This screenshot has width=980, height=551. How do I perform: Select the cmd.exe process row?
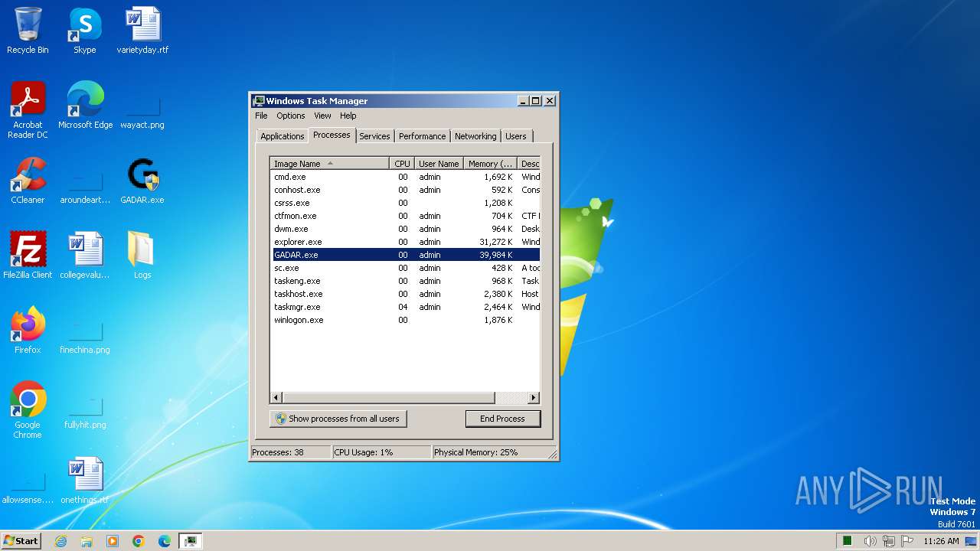click(405, 177)
